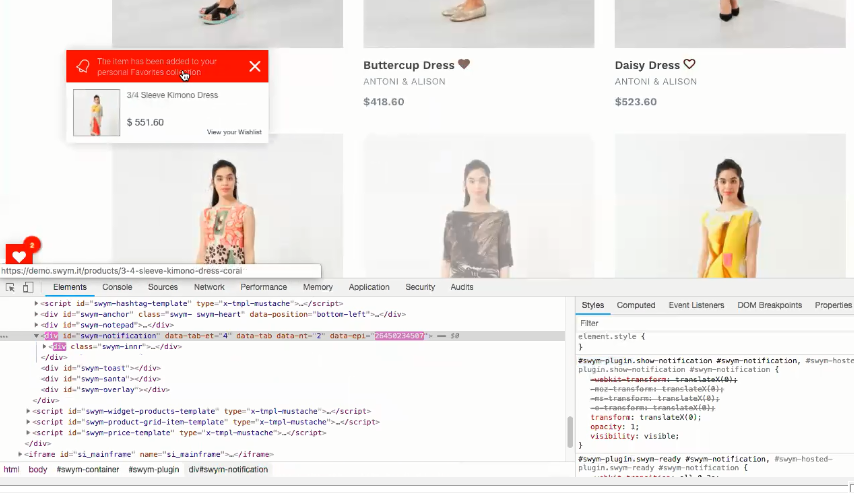
Task: Click the element.style rule block
Action: click(611, 342)
